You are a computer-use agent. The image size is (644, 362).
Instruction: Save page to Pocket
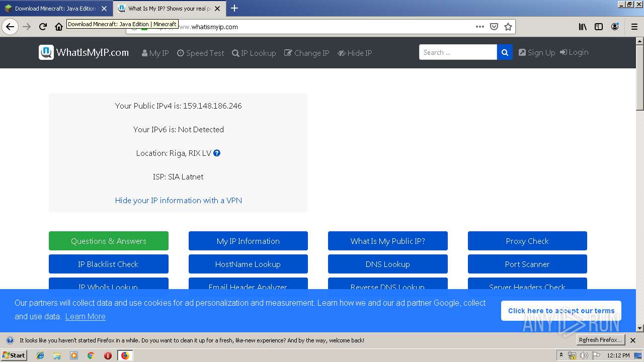(494, 27)
